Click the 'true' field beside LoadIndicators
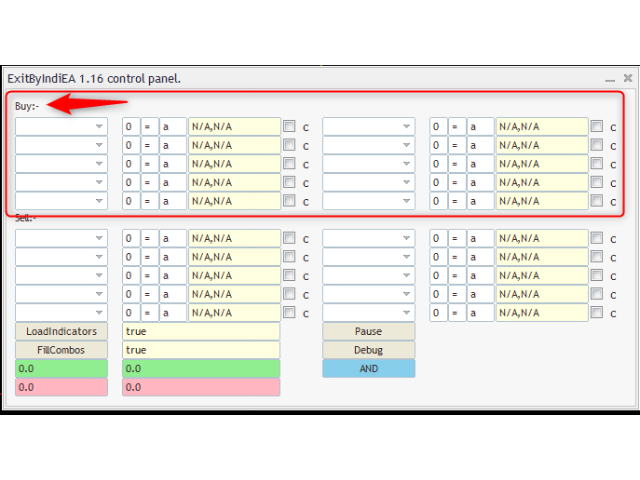Screen dimensions: 640x480 point(200,331)
